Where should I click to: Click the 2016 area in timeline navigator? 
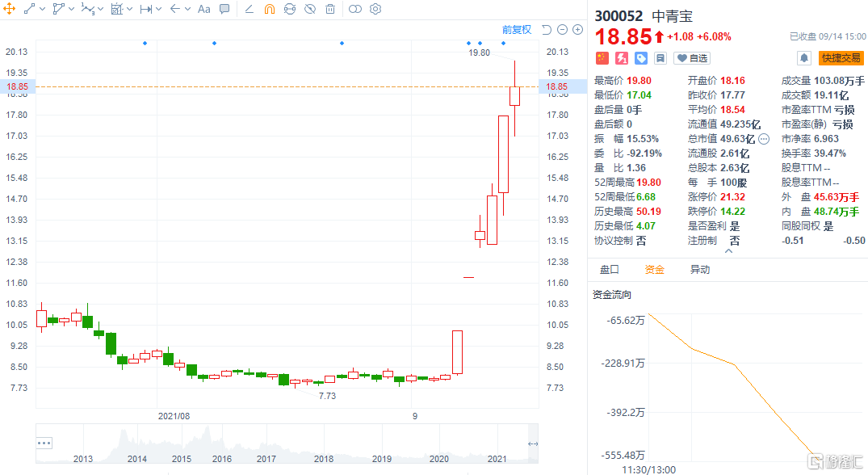(x=221, y=459)
